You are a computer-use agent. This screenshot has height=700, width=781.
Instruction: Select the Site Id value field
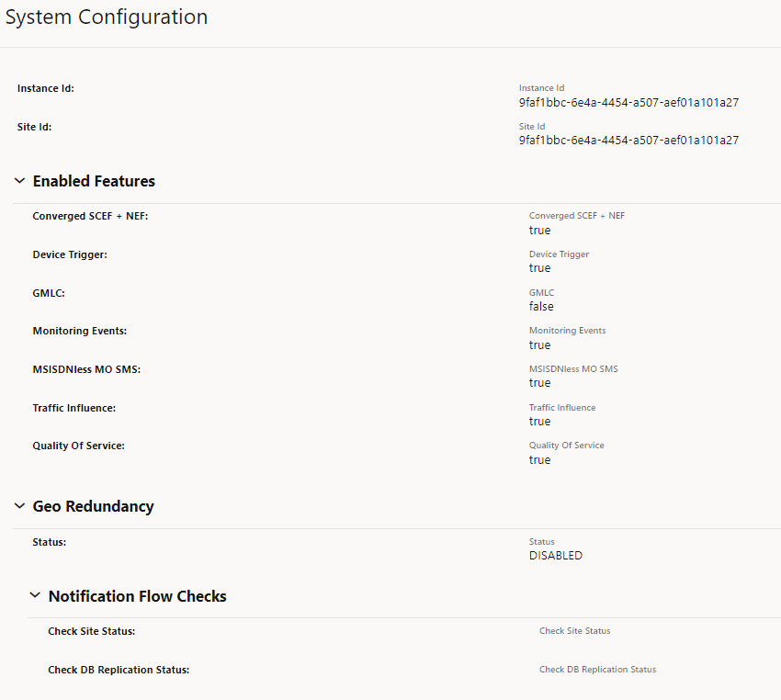point(628,140)
